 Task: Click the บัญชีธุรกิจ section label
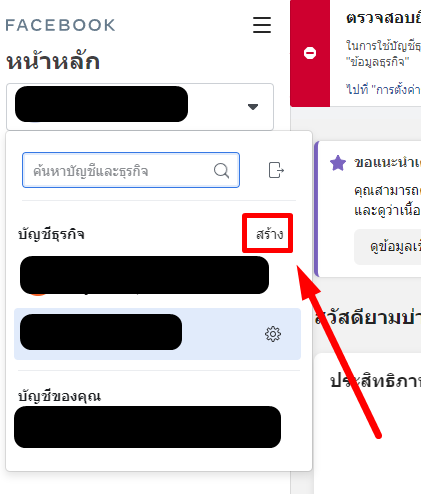point(51,234)
